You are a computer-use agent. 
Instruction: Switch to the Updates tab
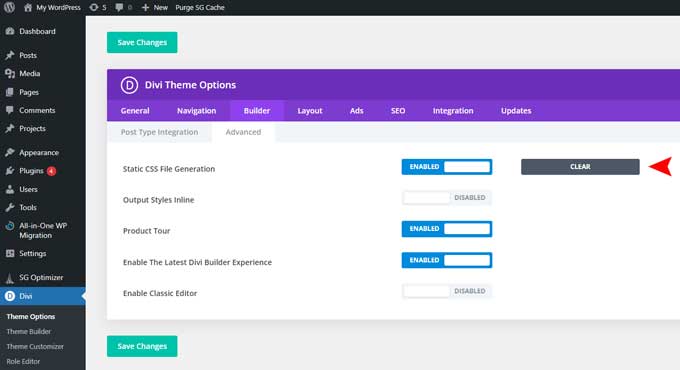(x=516, y=111)
